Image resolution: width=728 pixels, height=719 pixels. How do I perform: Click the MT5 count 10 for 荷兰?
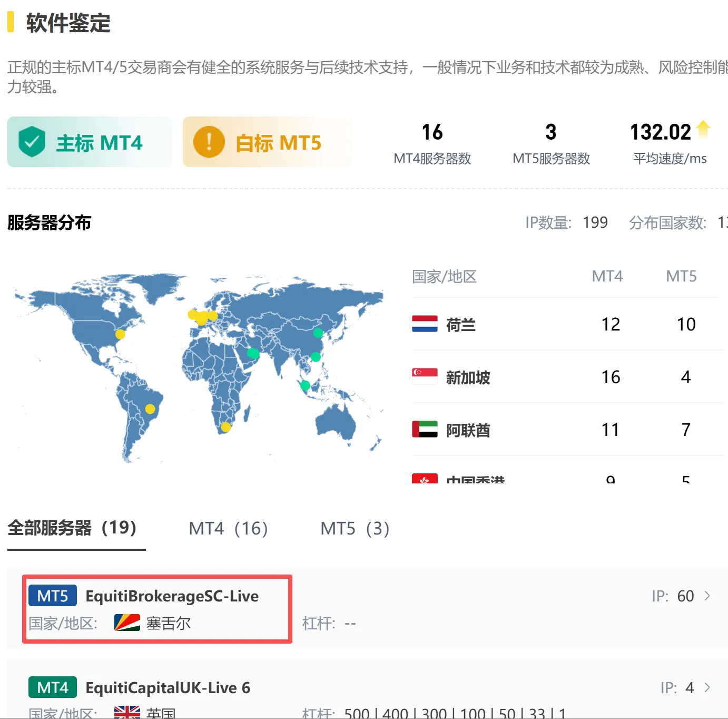click(686, 324)
